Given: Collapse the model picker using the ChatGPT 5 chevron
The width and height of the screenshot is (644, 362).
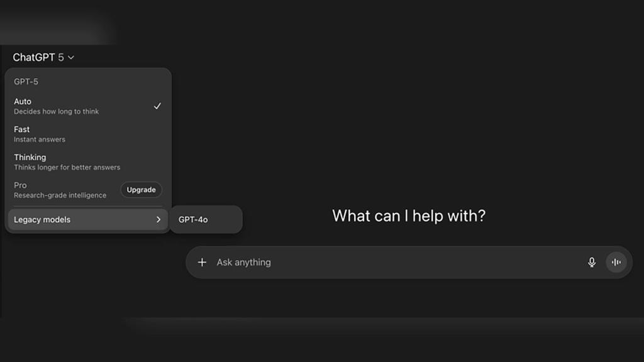Looking at the screenshot, I should [x=71, y=58].
